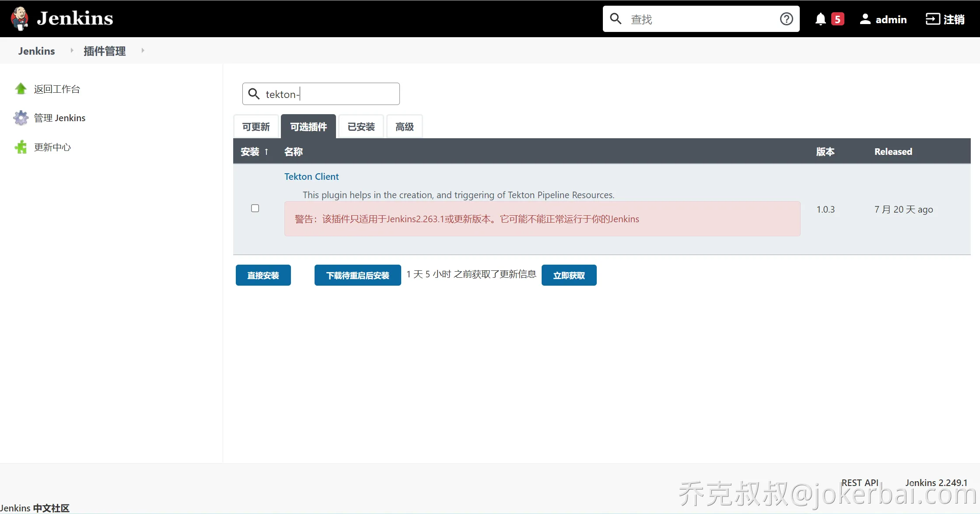Image resolution: width=980 pixels, height=514 pixels.
Task: Click the plugin filter magnifier icon
Action: pos(254,94)
